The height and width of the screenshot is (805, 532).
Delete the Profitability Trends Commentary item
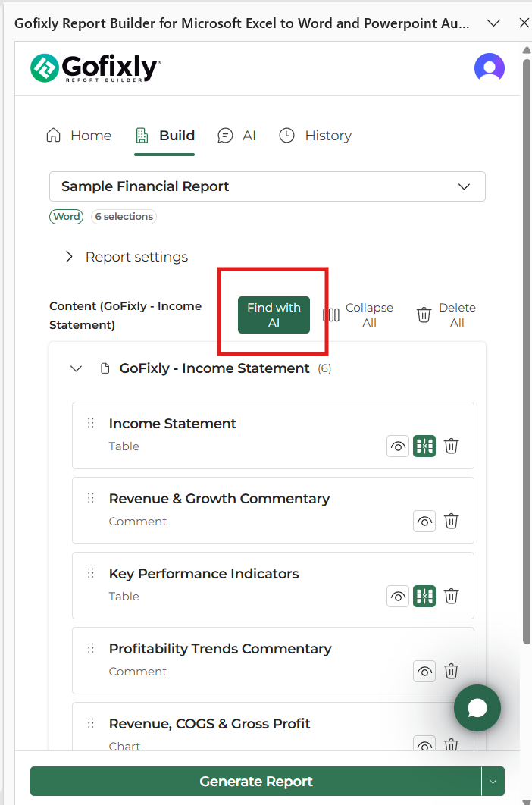tap(451, 671)
